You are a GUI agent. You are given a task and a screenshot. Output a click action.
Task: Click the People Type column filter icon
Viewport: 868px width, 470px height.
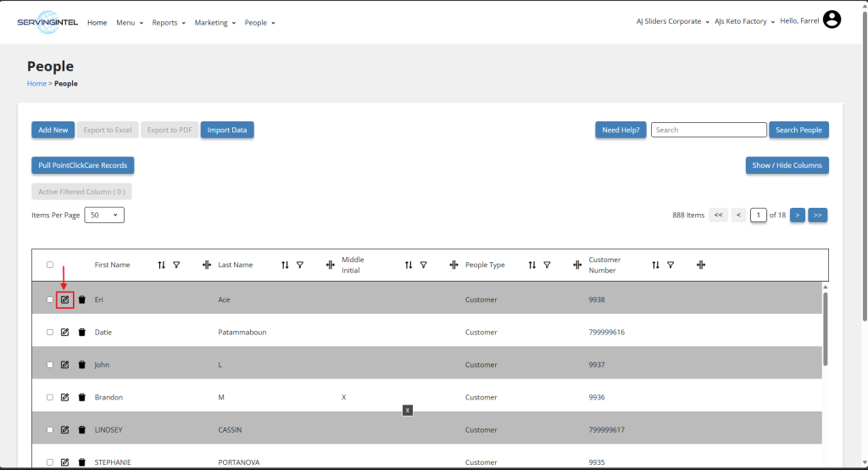coord(547,266)
